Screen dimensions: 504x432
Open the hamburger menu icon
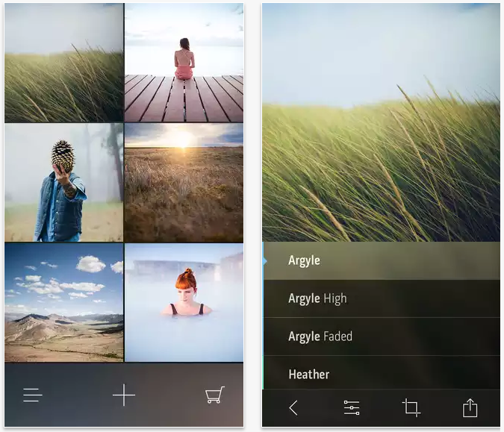pyautogui.click(x=33, y=395)
